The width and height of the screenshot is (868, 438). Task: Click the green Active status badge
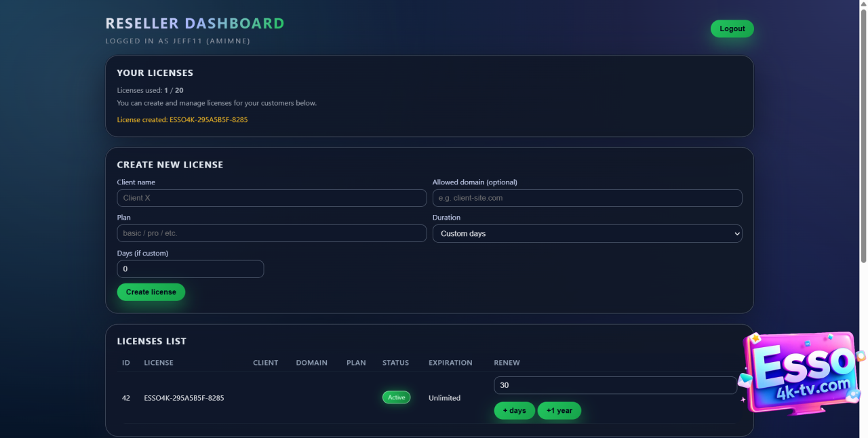point(396,397)
